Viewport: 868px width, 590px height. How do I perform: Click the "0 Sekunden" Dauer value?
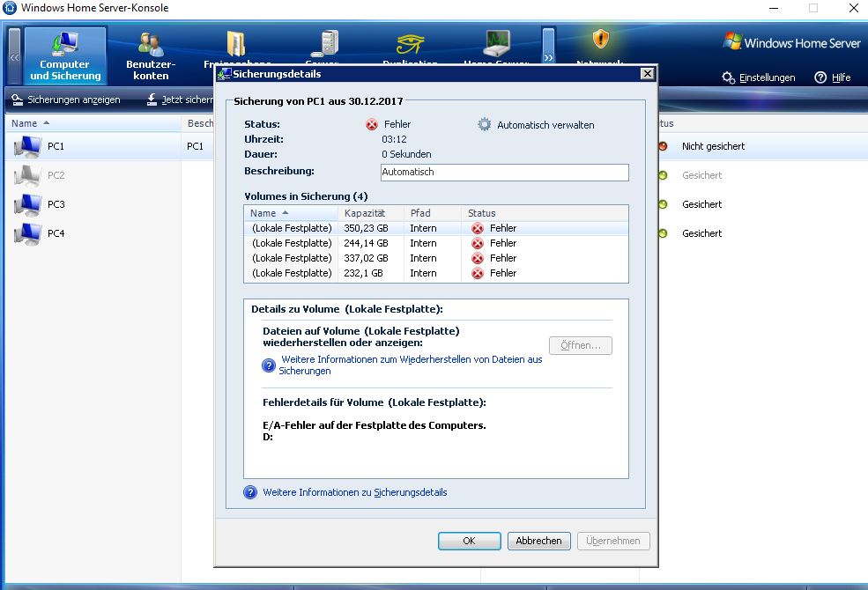point(406,154)
